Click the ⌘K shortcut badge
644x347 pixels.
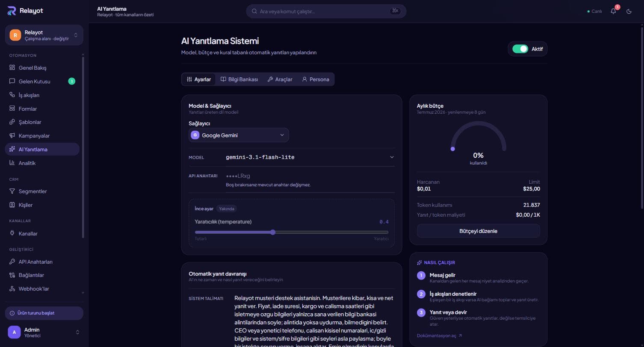[x=395, y=11]
